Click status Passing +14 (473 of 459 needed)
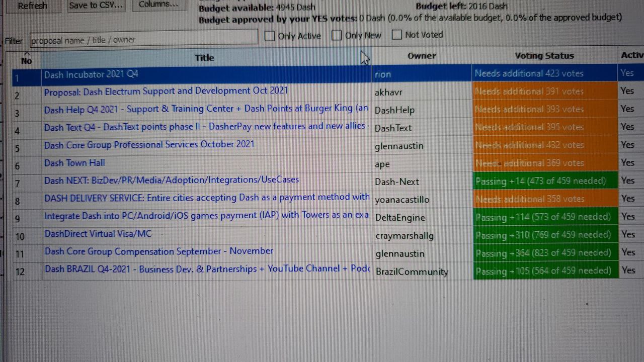 pos(545,181)
